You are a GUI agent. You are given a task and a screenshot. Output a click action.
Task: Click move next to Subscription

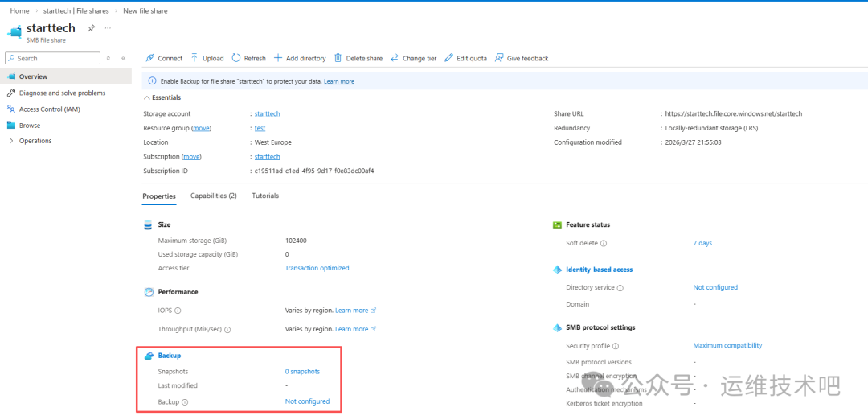click(191, 157)
